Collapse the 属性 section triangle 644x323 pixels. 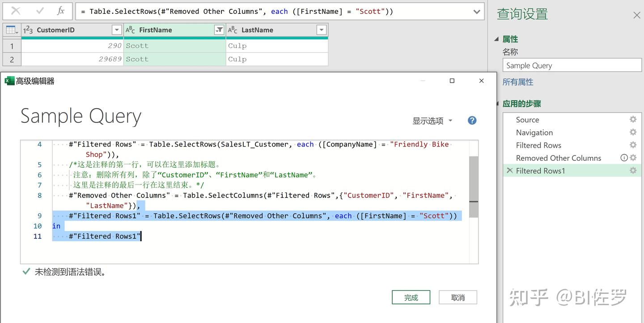pos(496,39)
